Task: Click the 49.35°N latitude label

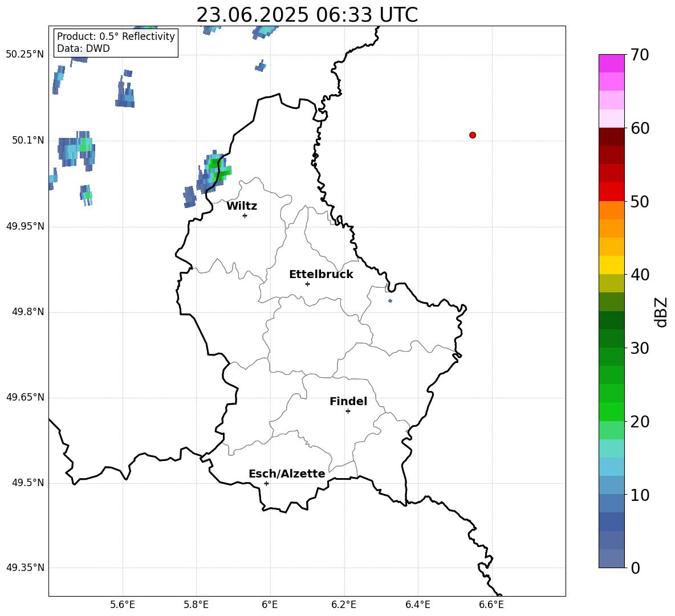Action: (x=25, y=568)
